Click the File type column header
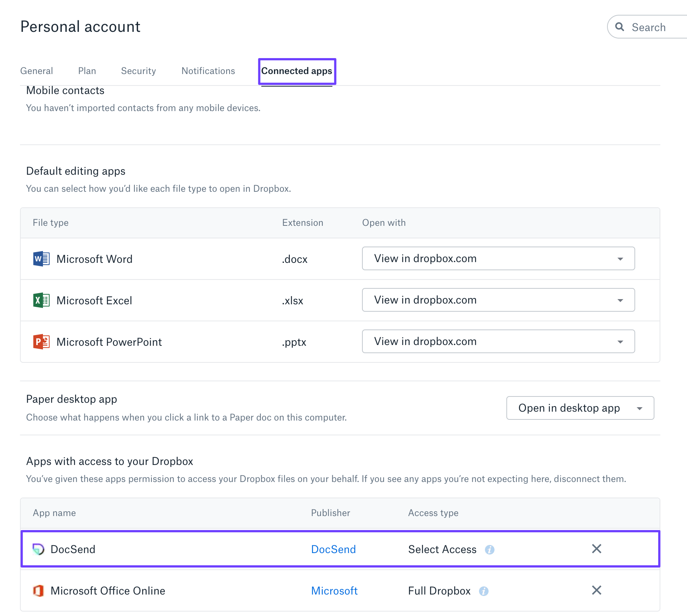Image resolution: width=687 pixels, height=616 pixels. coord(50,222)
